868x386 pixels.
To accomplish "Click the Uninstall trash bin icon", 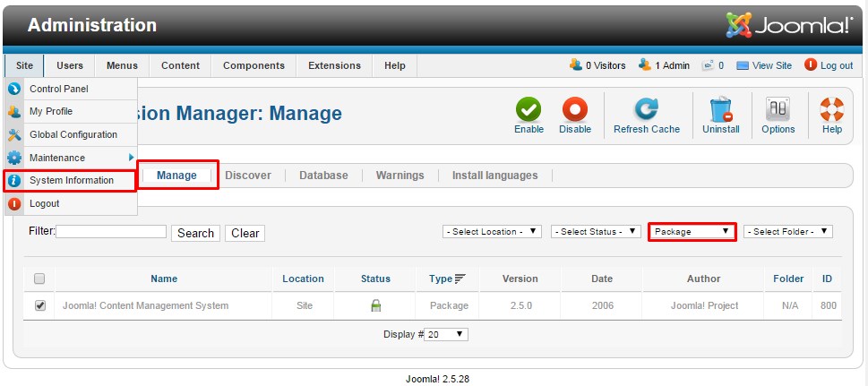I will pyautogui.click(x=721, y=109).
